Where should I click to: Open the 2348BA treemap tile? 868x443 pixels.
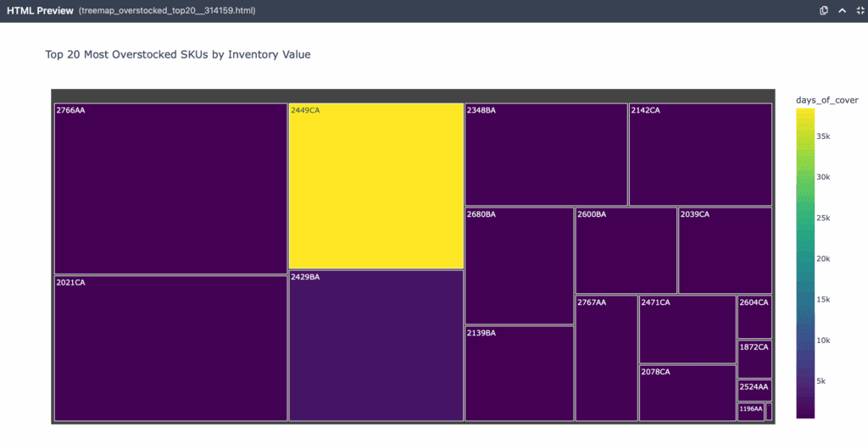pos(546,154)
